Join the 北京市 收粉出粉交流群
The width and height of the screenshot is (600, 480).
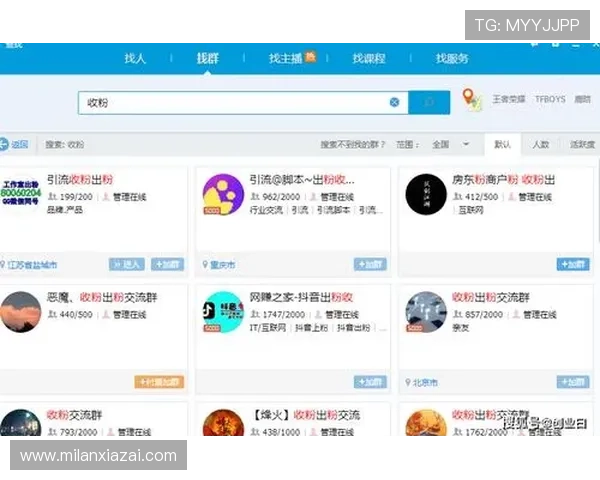pos(573,382)
